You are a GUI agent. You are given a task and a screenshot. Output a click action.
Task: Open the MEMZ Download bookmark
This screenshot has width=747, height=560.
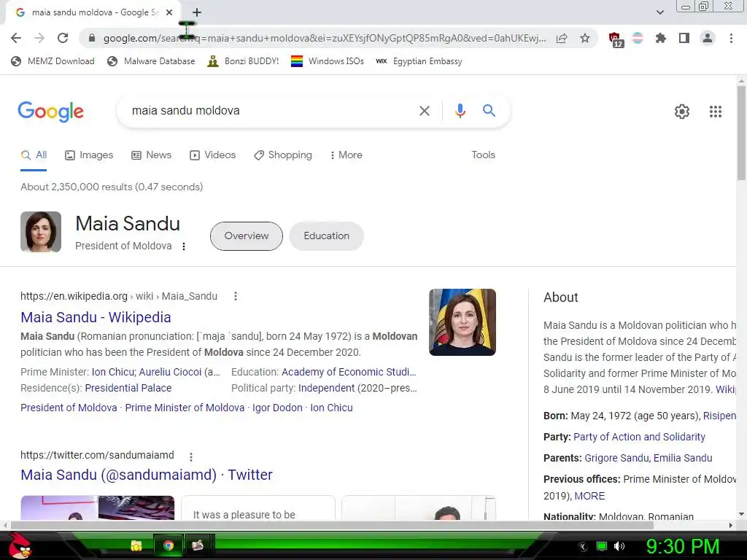click(53, 61)
